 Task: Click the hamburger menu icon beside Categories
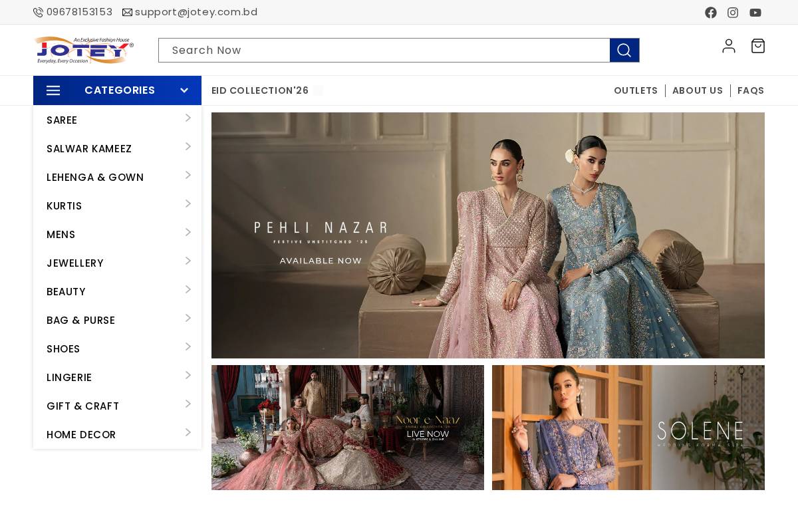coord(53,90)
